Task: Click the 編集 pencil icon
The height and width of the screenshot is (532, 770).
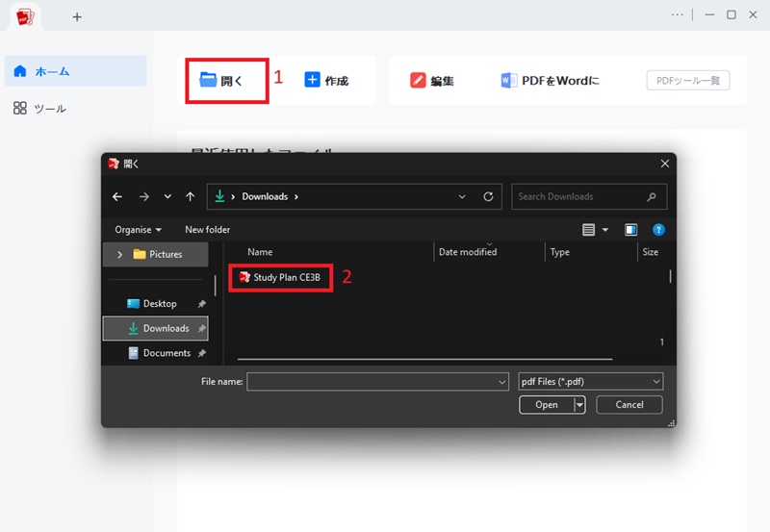Action: pos(418,80)
